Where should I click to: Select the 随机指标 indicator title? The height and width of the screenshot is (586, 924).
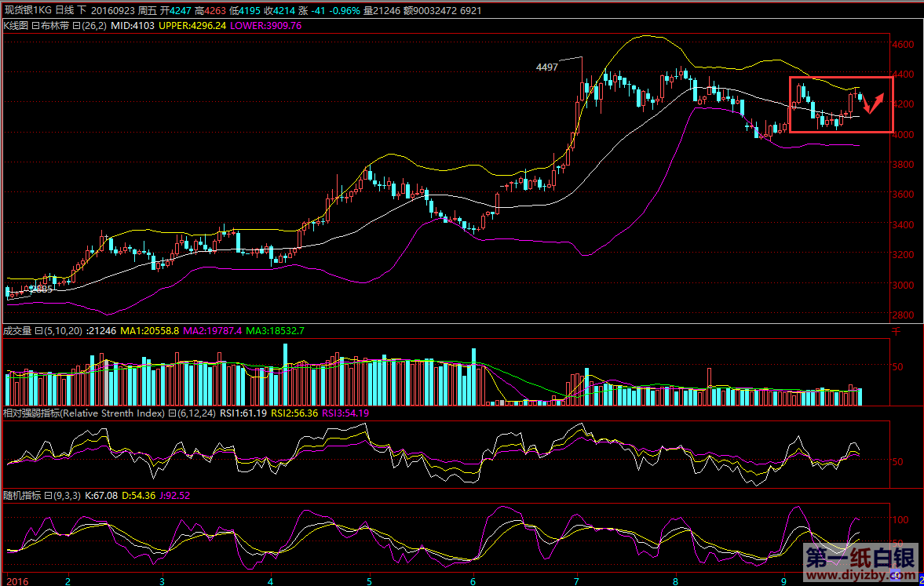21,496
